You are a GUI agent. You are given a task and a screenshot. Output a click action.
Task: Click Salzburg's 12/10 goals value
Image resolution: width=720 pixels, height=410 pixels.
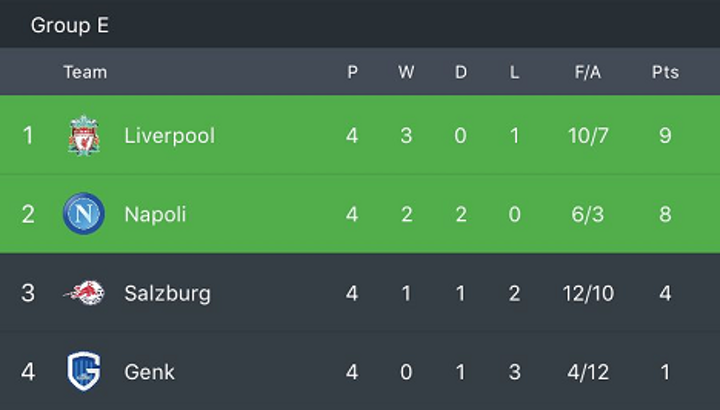click(x=588, y=293)
